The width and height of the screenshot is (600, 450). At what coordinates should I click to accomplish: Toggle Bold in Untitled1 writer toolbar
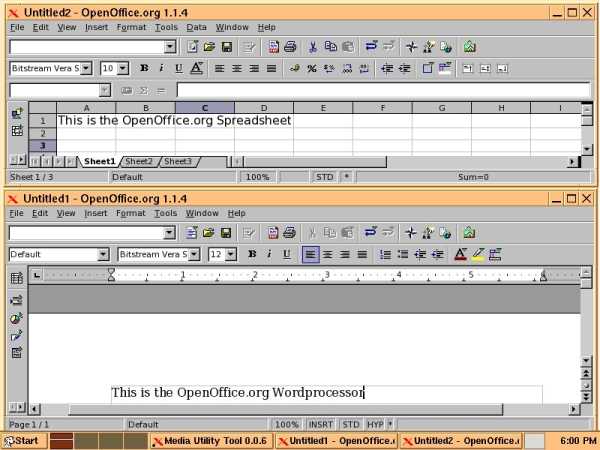pyautogui.click(x=252, y=254)
